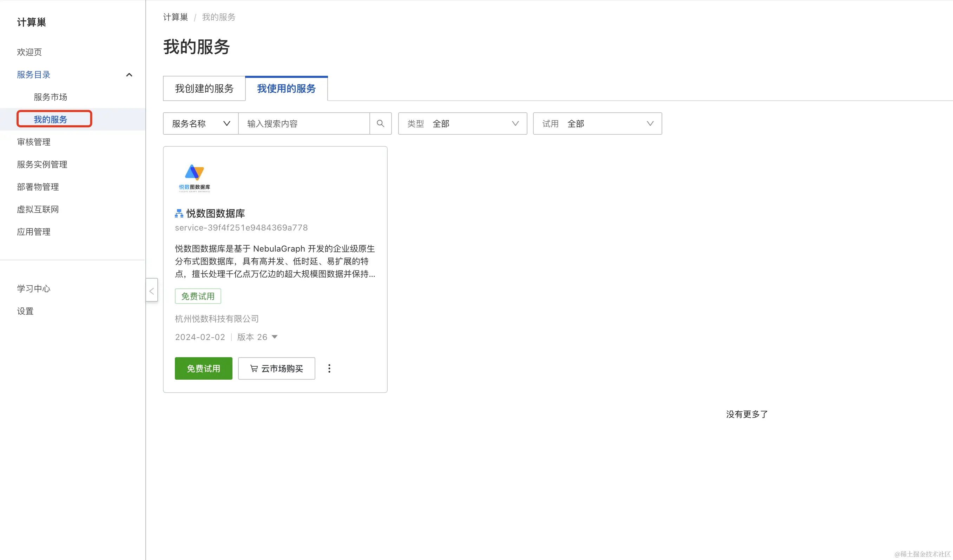Collapse the sidebar with the arrow handle
953x560 pixels.
pos(152,291)
